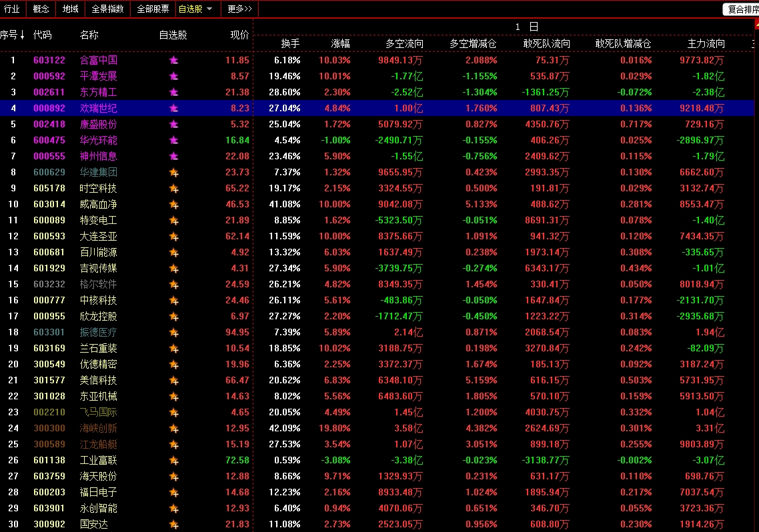The height and width of the screenshot is (532, 759).
Task: Click the star icon for 大连圣亚
Action: (173, 237)
